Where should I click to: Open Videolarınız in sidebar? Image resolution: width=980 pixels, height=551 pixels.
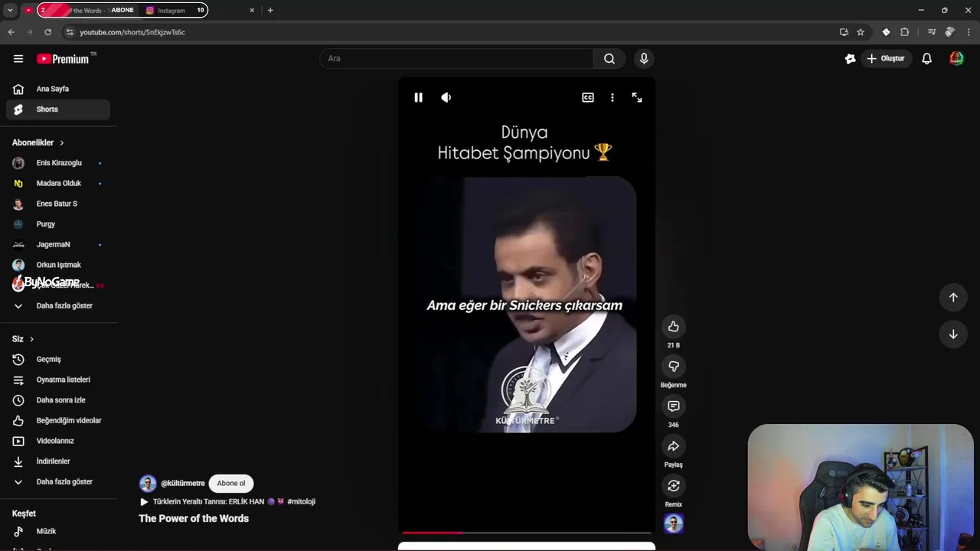pos(58,441)
